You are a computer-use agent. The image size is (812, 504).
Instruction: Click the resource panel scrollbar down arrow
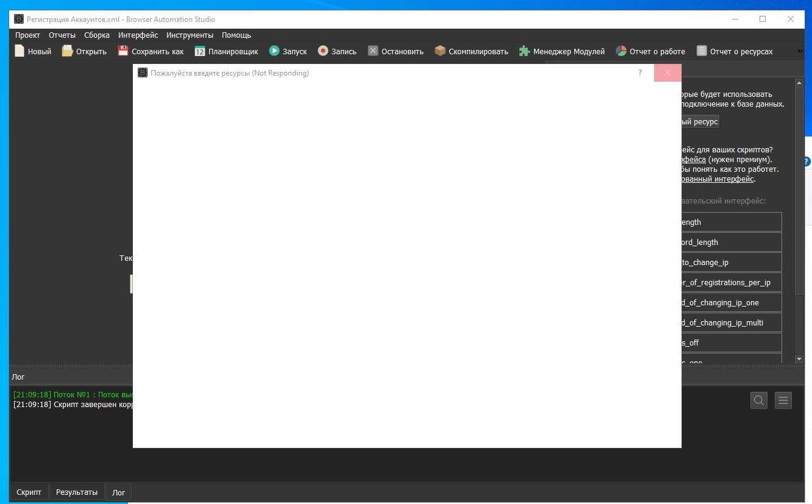pos(799,359)
